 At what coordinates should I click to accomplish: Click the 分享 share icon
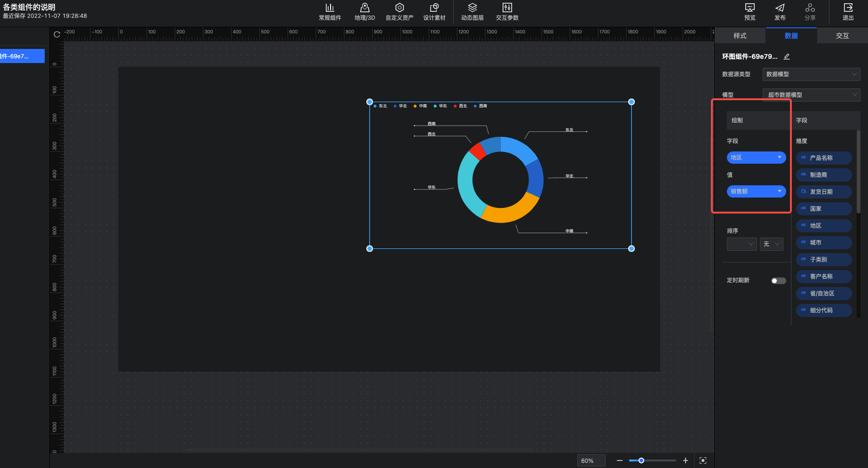[810, 8]
